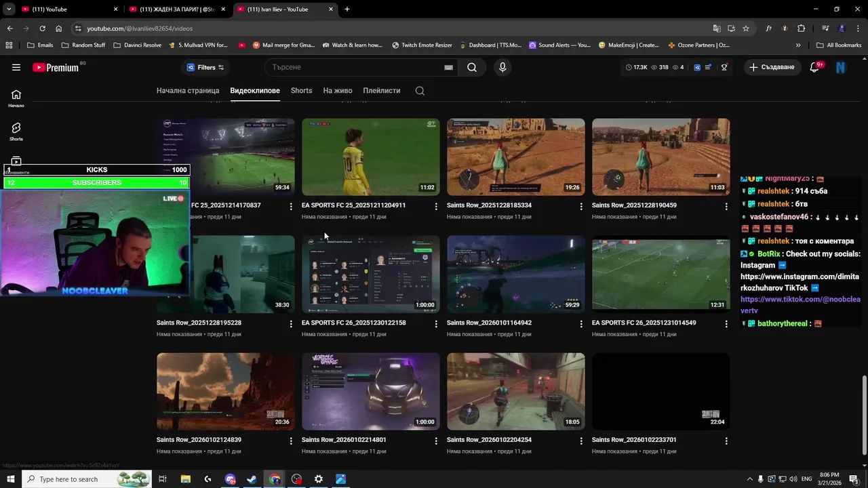Switch to Начална страница tab

coord(188,90)
